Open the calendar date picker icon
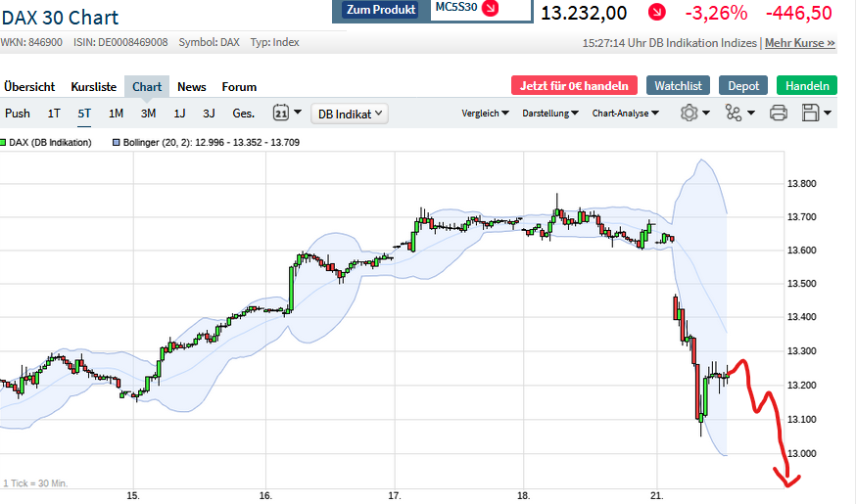Screen dimensions: 856x504 pyautogui.click(x=281, y=113)
